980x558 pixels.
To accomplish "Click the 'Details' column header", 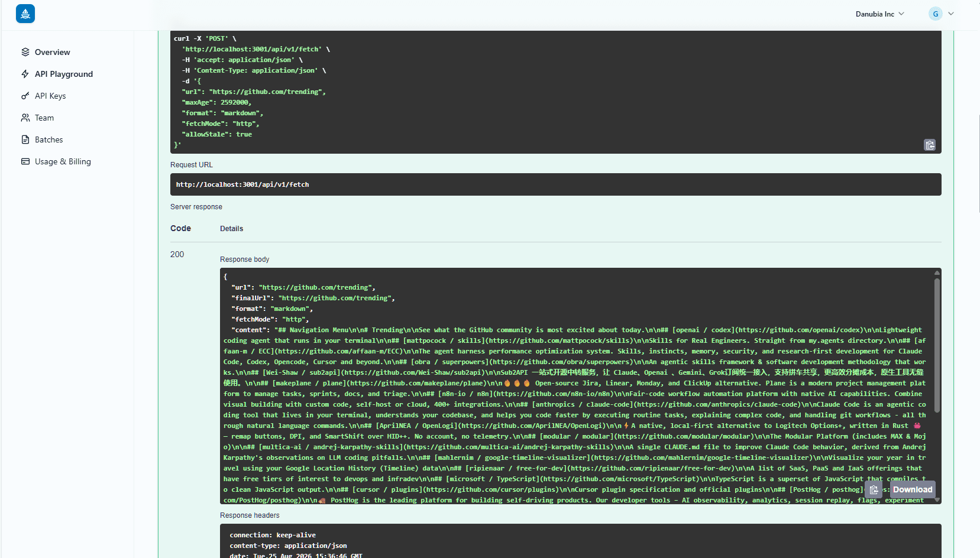I will tap(231, 229).
